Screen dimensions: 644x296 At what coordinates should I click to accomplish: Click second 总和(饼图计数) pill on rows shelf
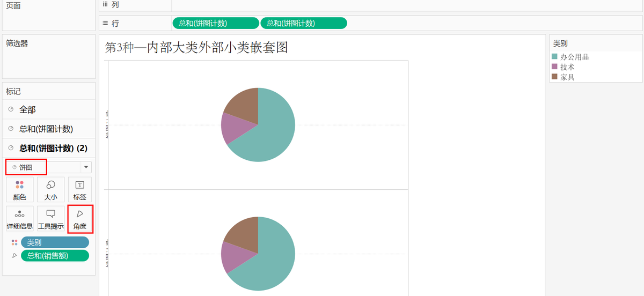303,23
